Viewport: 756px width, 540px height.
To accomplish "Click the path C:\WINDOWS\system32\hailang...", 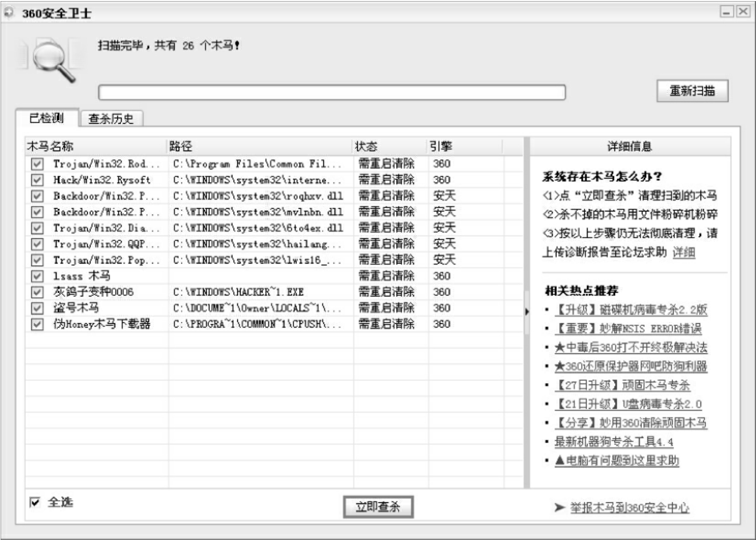I will coord(257,244).
